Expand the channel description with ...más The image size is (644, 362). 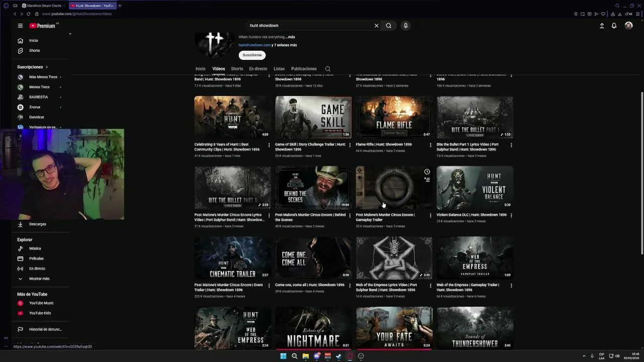[x=290, y=37]
